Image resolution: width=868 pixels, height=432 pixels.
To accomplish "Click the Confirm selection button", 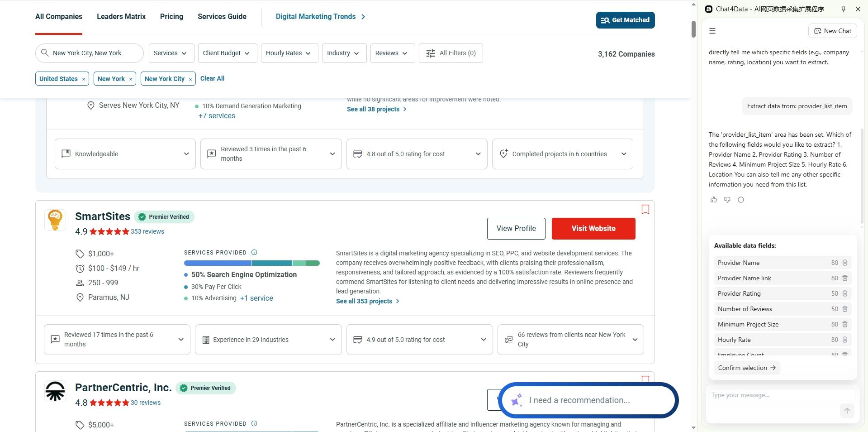I will tap(747, 368).
